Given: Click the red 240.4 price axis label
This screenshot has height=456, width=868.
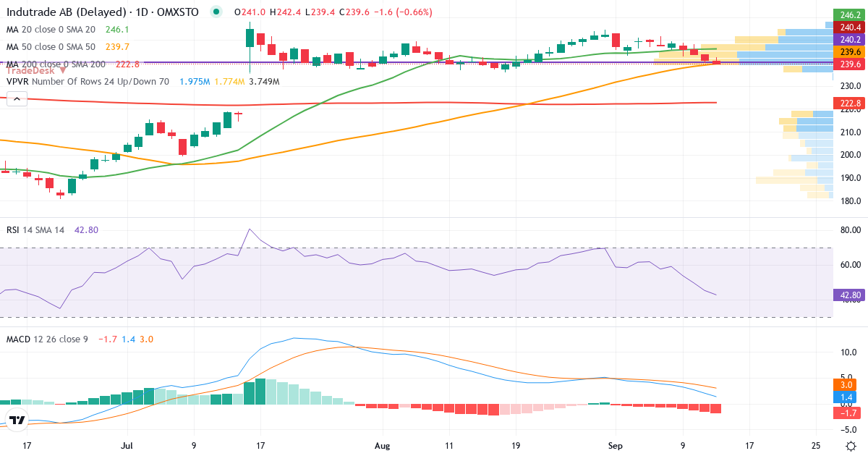Looking at the screenshot, I should coord(848,28).
